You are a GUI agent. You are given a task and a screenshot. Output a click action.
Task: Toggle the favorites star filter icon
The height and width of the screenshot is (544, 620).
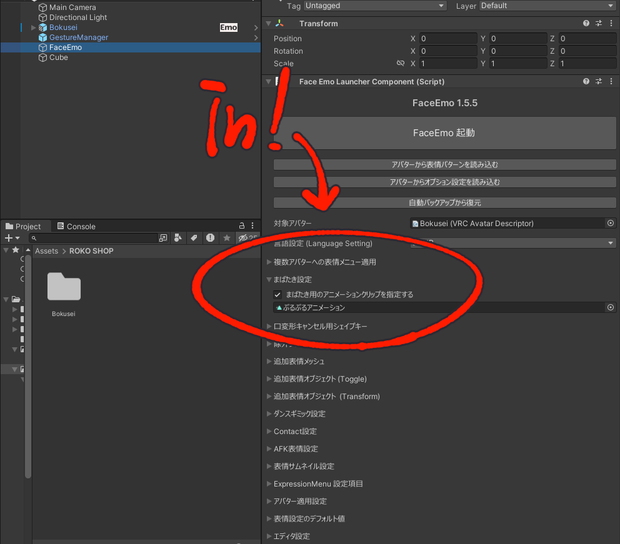point(227,238)
